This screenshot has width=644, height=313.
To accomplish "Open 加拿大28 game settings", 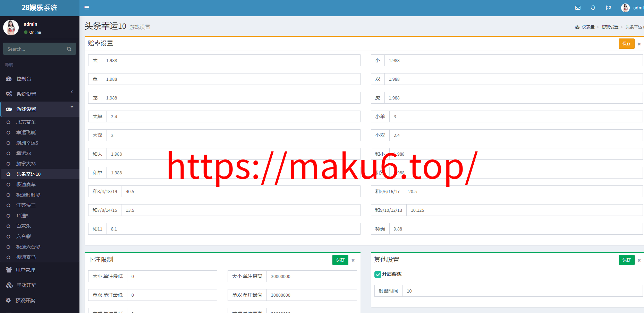I will point(26,164).
